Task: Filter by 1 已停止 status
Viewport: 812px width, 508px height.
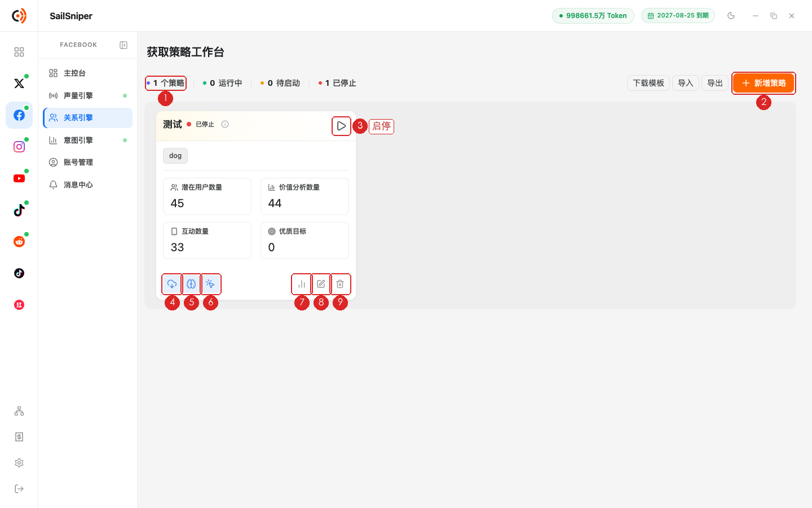Action: [x=337, y=83]
